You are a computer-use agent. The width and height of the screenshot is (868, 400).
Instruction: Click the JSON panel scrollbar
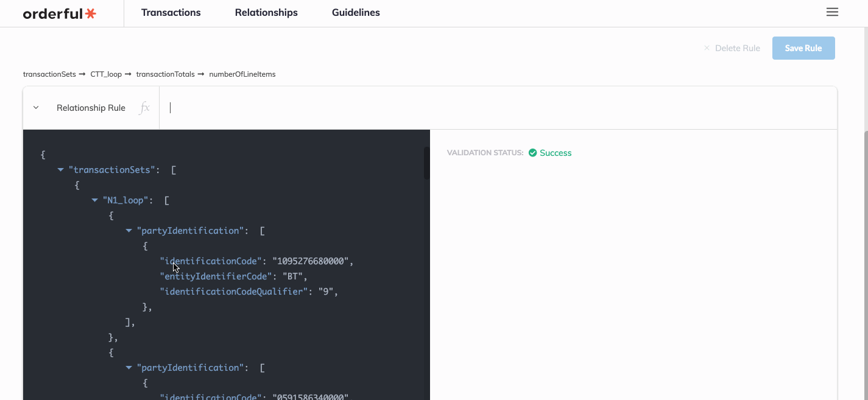tap(425, 164)
